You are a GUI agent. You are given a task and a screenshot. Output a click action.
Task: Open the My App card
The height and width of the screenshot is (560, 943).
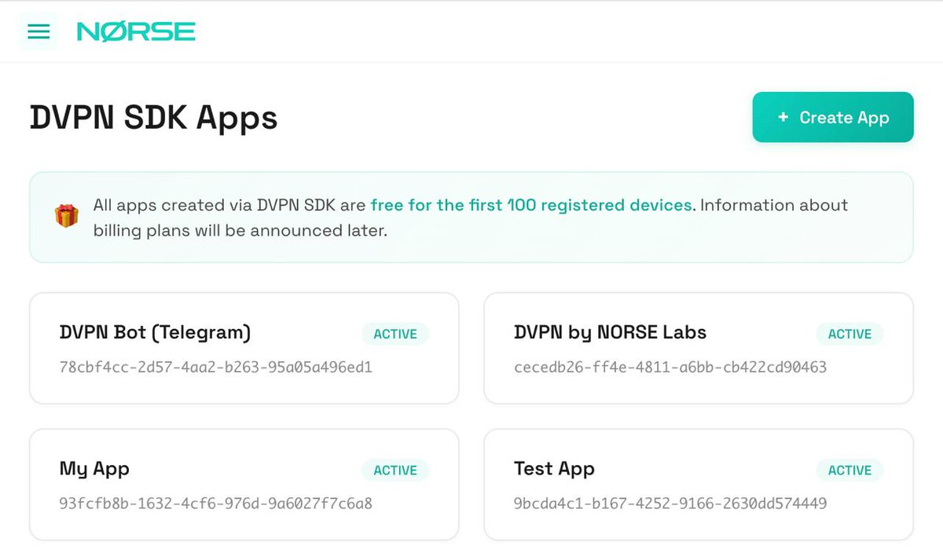click(x=244, y=485)
